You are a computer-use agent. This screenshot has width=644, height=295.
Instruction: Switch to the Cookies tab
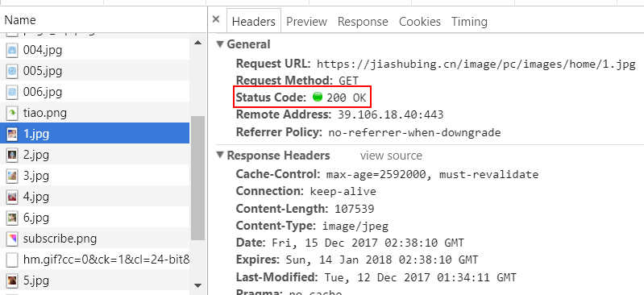point(420,22)
